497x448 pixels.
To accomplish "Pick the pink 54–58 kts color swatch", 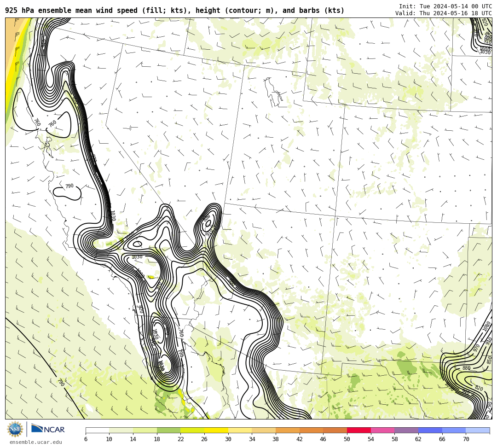I will tap(382, 430).
